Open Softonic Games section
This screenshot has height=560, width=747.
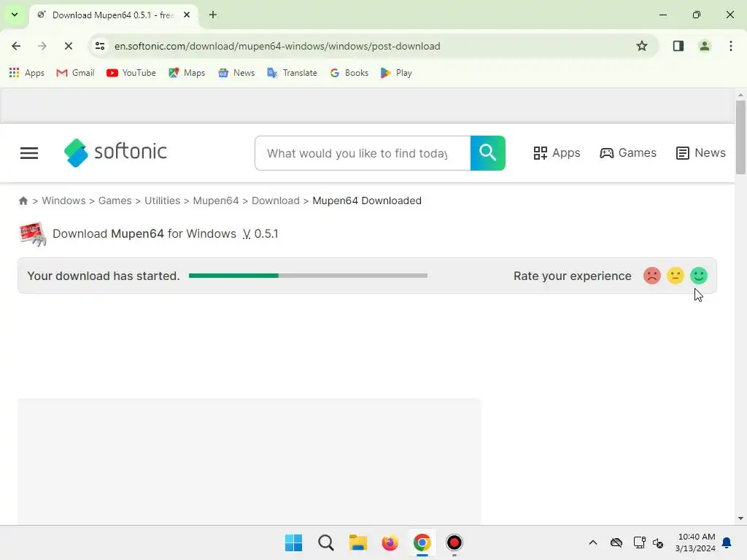tap(628, 153)
